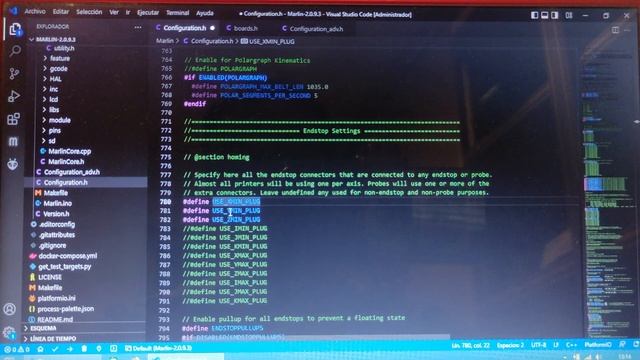
Task: Toggle bottom panel layout icon
Action: click(544, 15)
